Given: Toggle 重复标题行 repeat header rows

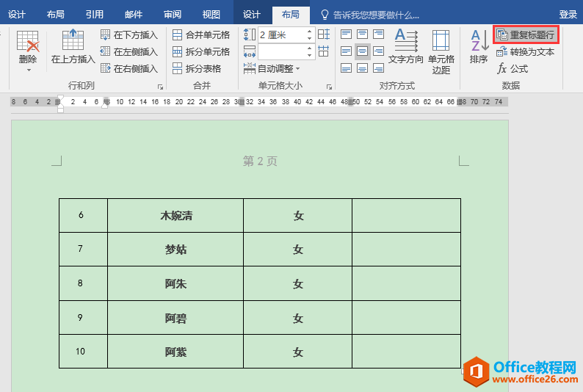Looking at the screenshot, I should click(x=526, y=35).
